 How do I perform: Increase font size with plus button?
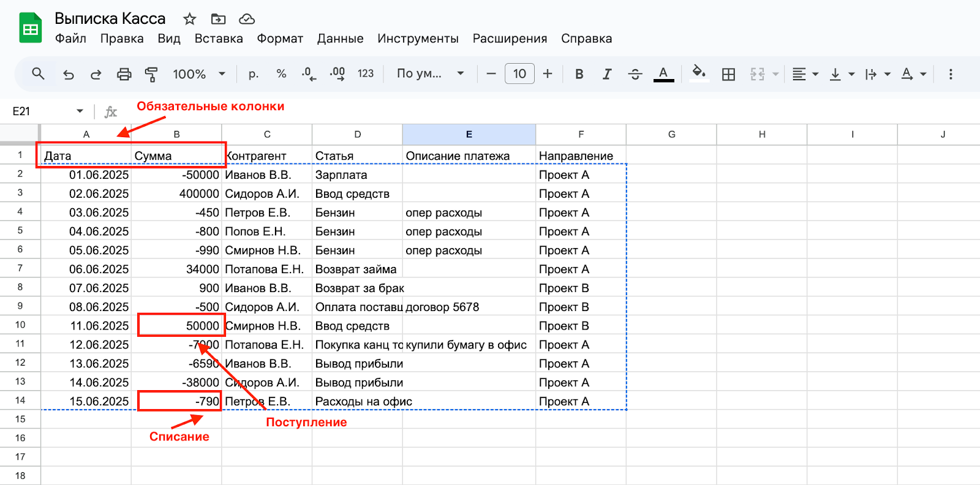click(548, 74)
